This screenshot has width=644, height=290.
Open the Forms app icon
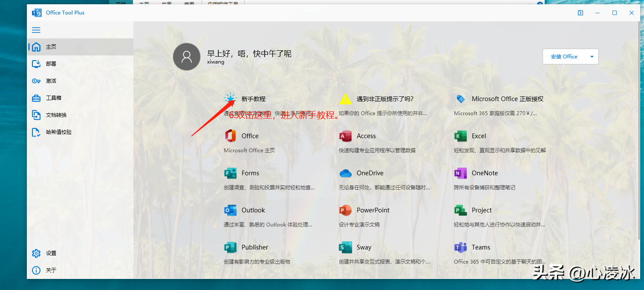point(231,173)
